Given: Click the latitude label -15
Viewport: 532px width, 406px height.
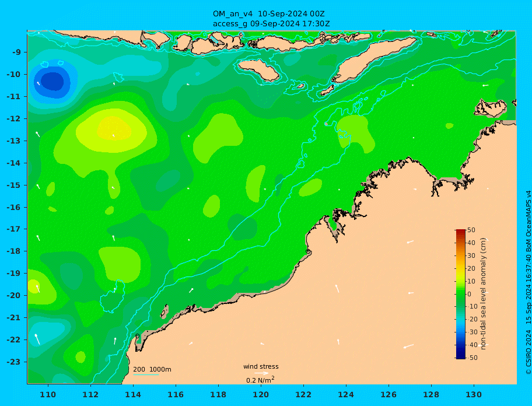Looking at the screenshot, I should pyautogui.click(x=13, y=185).
